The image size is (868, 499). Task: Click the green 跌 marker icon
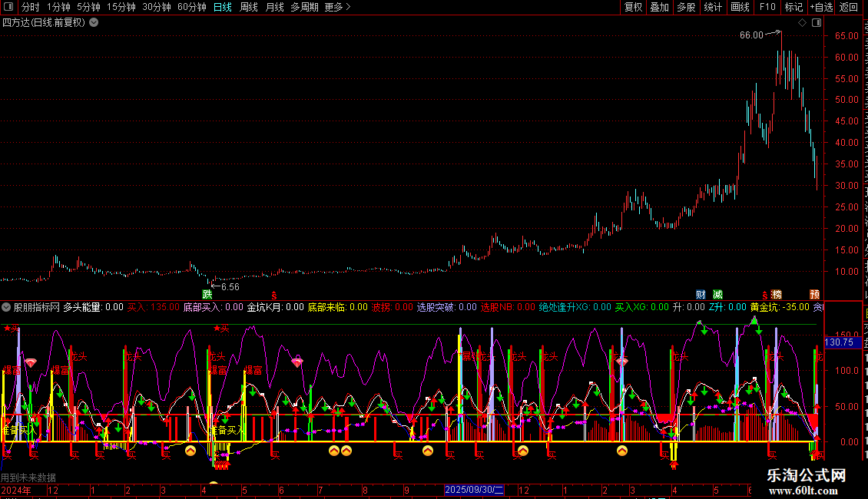pyautogui.click(x=207, y=294)
